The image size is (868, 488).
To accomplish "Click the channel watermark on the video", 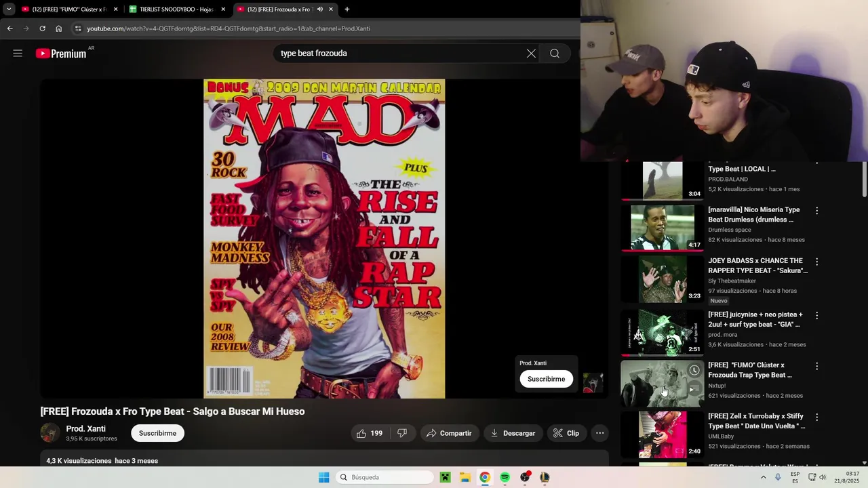I will 593,383.
